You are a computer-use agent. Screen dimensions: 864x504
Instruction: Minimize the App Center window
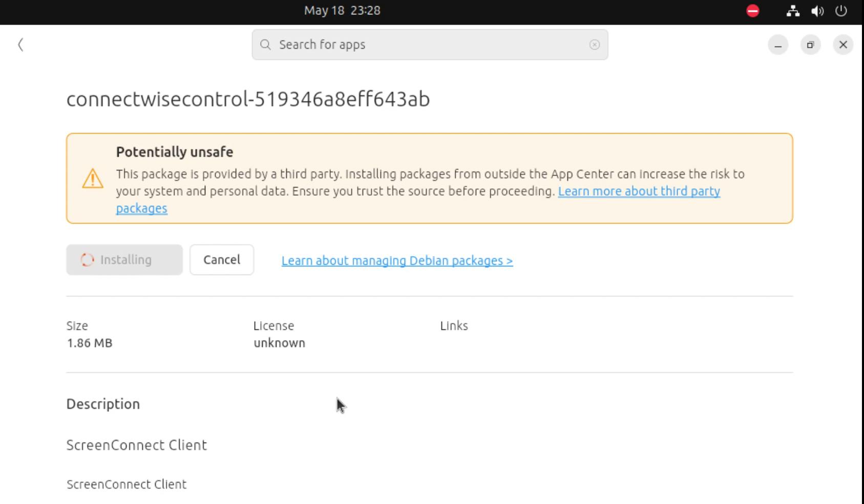click(778, 45)
